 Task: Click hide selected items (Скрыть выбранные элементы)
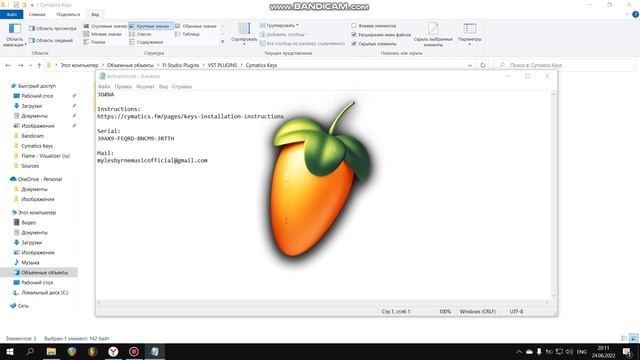click(x=433, y=35)
